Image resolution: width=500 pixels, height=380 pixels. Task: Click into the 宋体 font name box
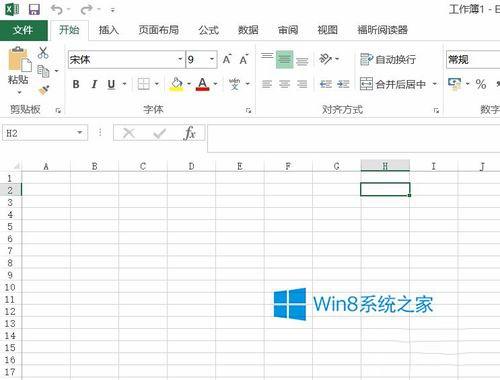click(122, 60)
